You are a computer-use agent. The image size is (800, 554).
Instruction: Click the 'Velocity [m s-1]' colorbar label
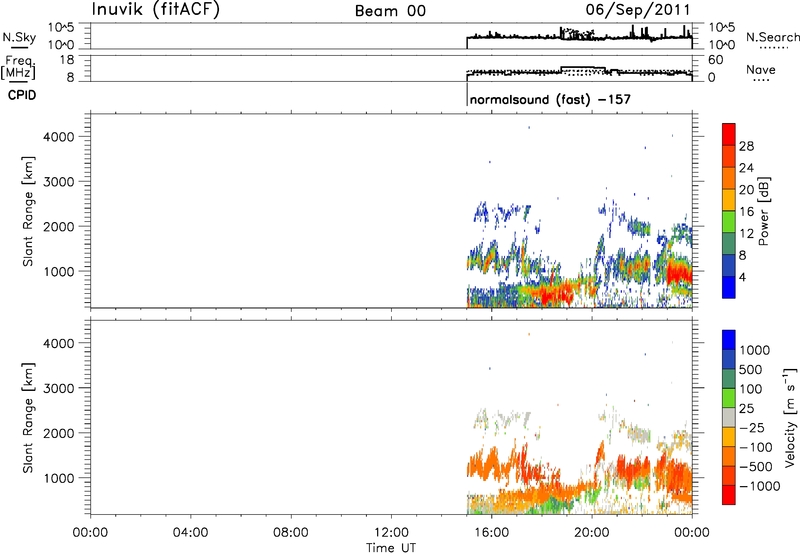pyautogui.click(x=790, y=417)
